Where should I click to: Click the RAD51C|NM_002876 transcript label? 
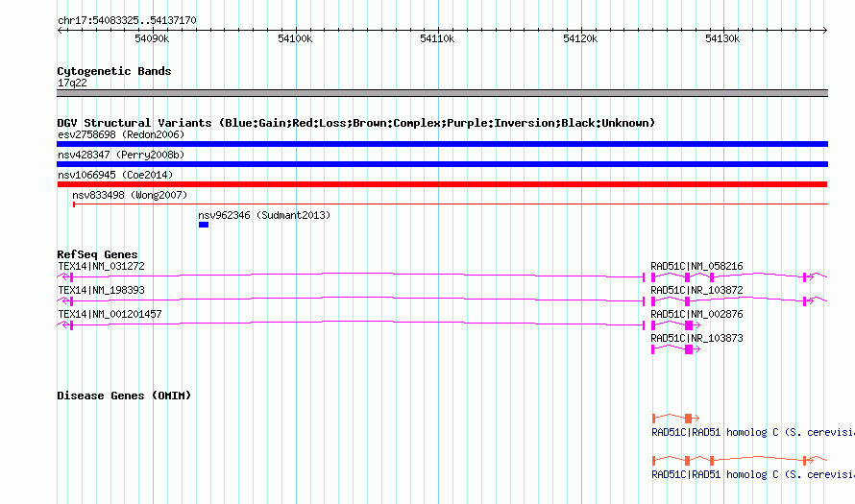[x=696, y=314]
